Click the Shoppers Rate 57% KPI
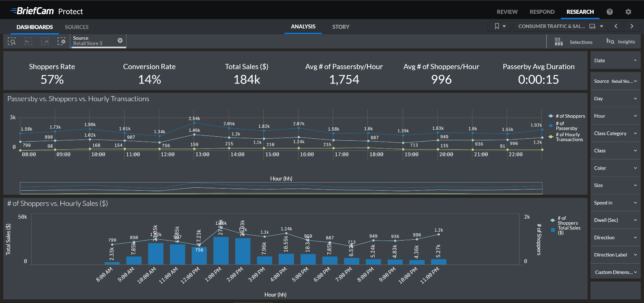644x303 pixels. [52, 74]
